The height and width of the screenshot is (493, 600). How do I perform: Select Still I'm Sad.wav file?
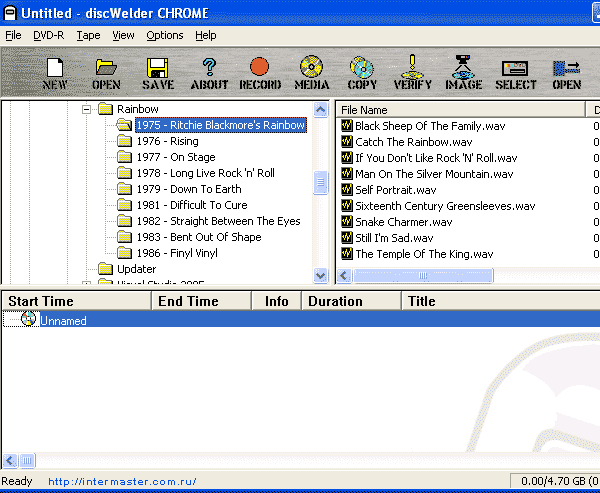394,238
